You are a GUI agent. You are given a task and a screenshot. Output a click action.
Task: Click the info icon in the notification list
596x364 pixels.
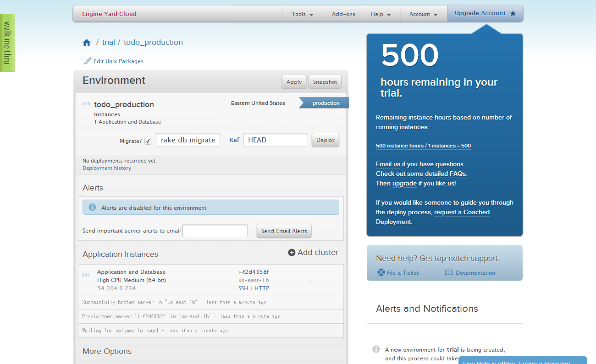pyautogui.click(x=376, y=349)
